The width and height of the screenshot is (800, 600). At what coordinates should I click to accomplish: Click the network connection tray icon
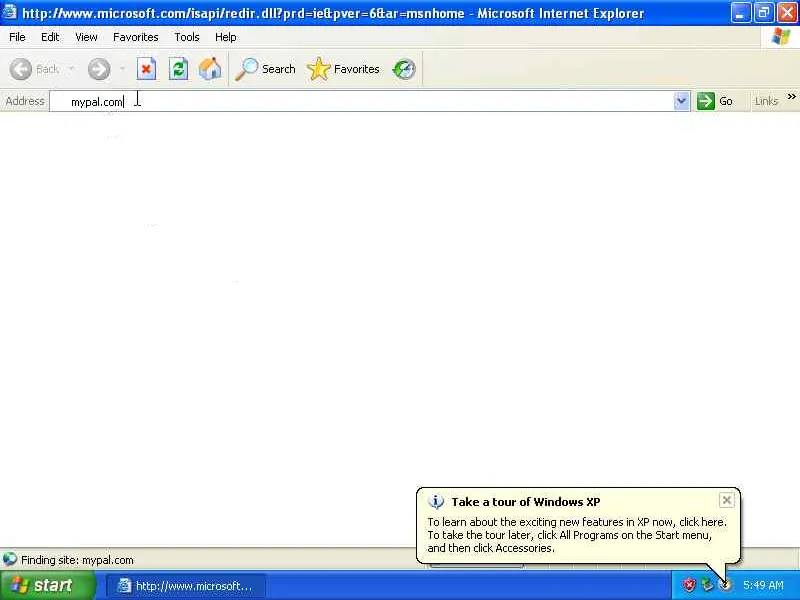pos(707,585)
